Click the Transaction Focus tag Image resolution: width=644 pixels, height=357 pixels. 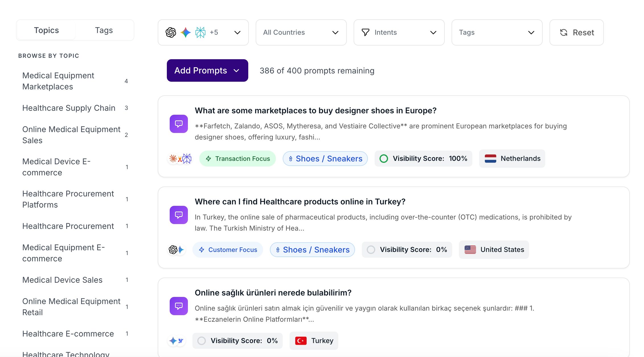(237, 159)
